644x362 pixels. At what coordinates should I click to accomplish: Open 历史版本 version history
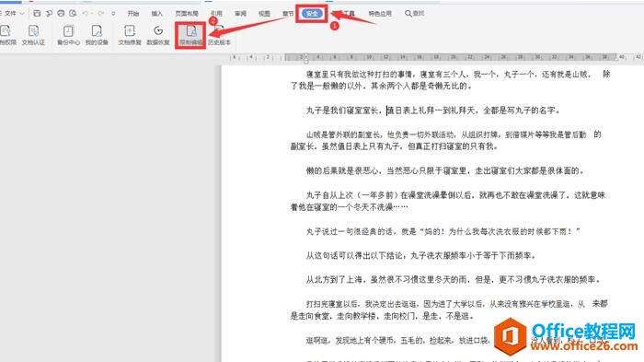(x=219, y=35)
